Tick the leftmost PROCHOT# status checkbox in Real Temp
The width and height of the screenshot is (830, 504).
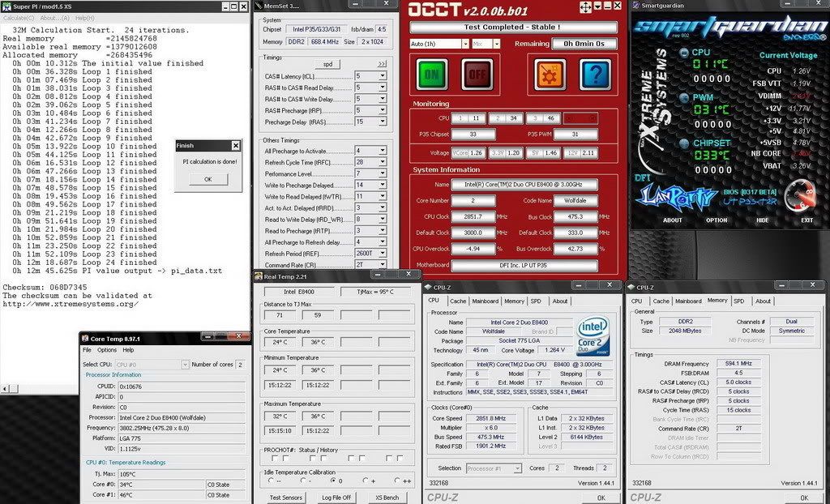[x=274, y=459]
